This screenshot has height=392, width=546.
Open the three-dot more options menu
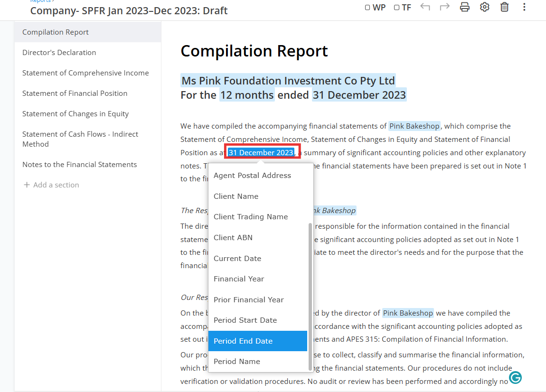pyautogui.click(x=524, y=7)
